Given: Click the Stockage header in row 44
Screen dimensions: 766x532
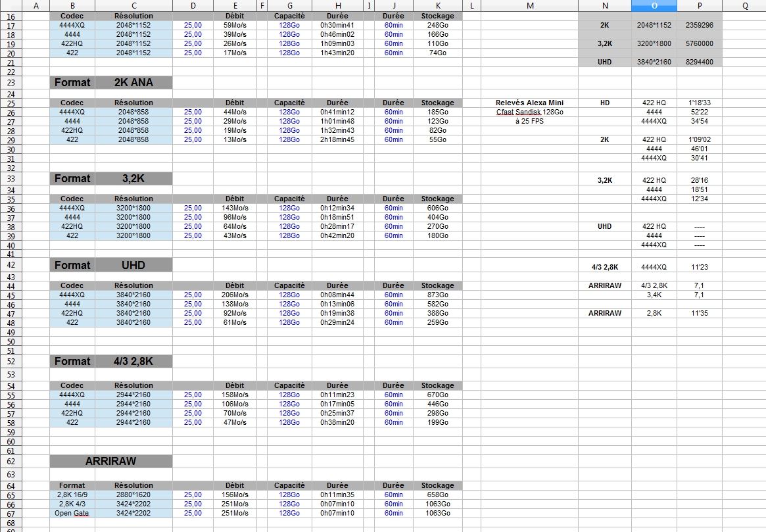Looking at the screenshot, I should pyautogui.click(x=438, y=286).
